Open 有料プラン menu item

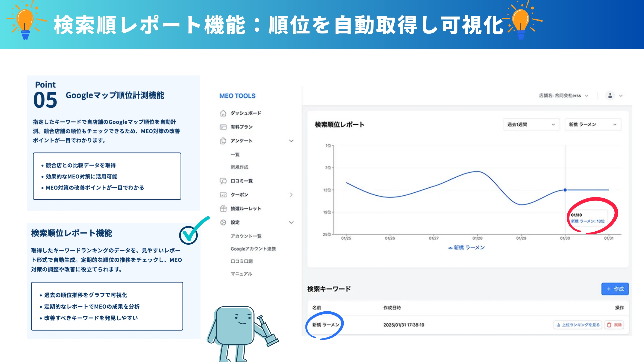point(241,127)
